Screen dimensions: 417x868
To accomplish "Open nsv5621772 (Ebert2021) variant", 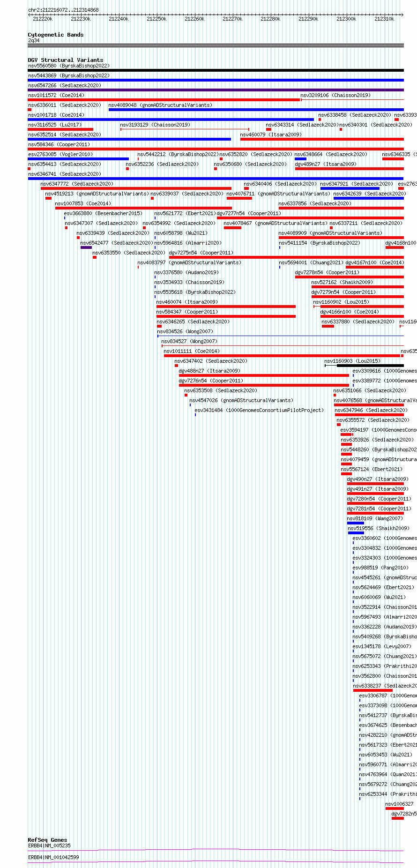I will click(185, 213).
